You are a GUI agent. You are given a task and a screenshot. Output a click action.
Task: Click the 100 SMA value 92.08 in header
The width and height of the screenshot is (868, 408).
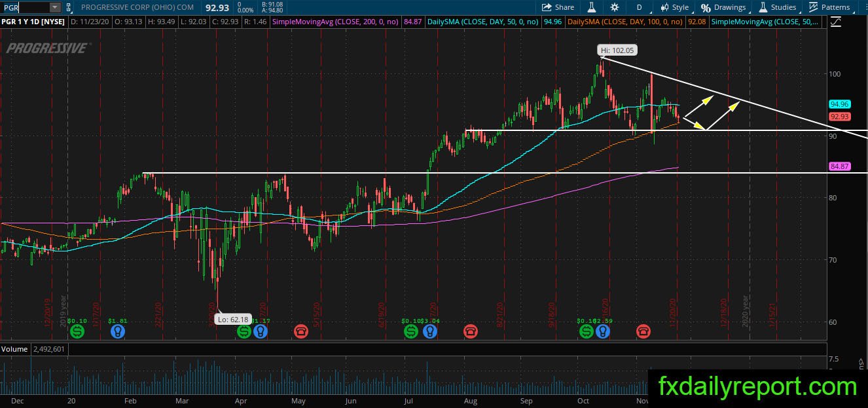pos(696,22)
